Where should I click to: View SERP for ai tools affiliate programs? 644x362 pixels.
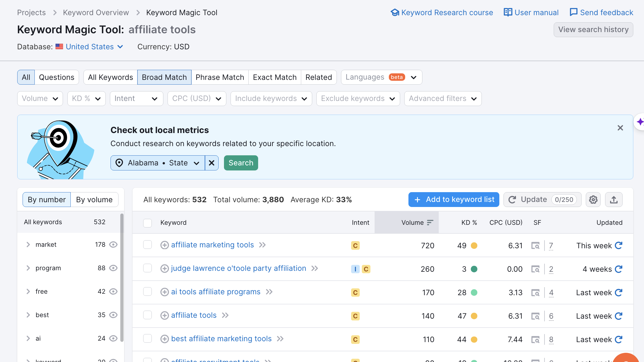pyautogui.click(x=536, y=293)
